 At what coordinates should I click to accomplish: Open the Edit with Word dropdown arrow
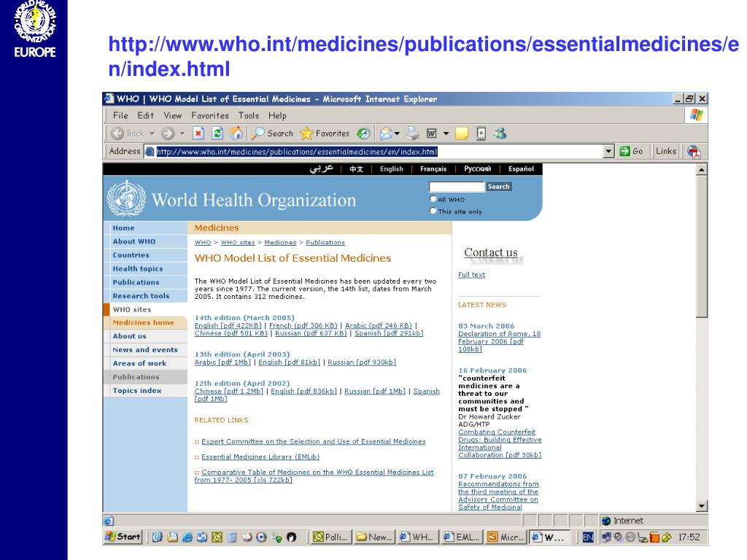pyautogui.click(x=446, y=134)
